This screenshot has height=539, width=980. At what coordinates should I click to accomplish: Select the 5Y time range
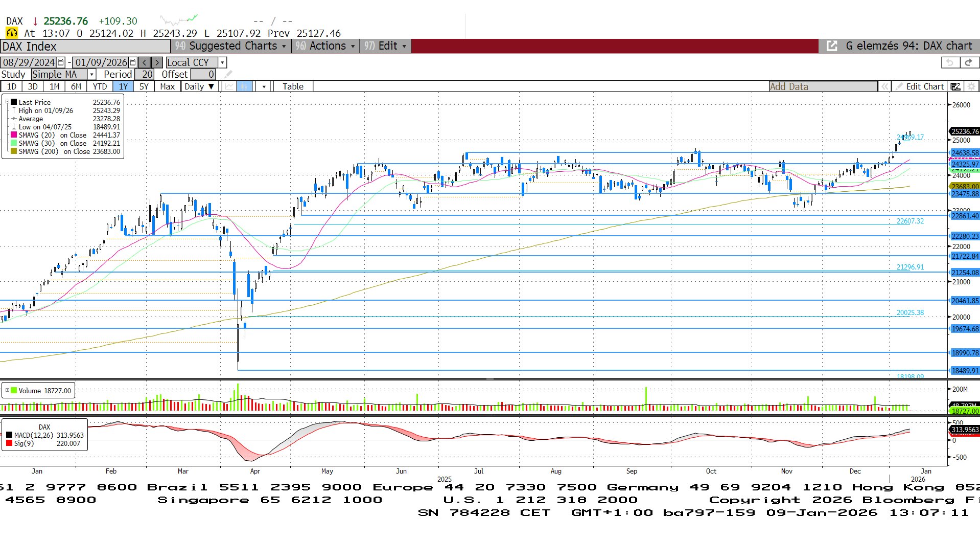[144, 86]
